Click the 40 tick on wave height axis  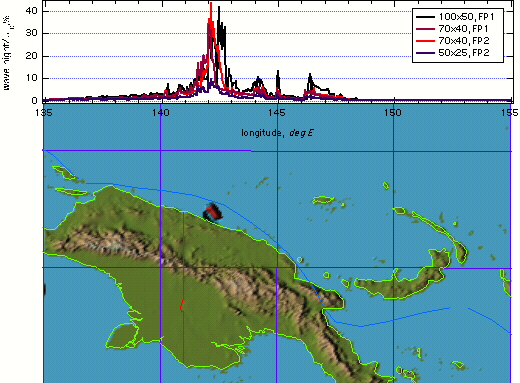pyautogui.click(x=31, y=11)
